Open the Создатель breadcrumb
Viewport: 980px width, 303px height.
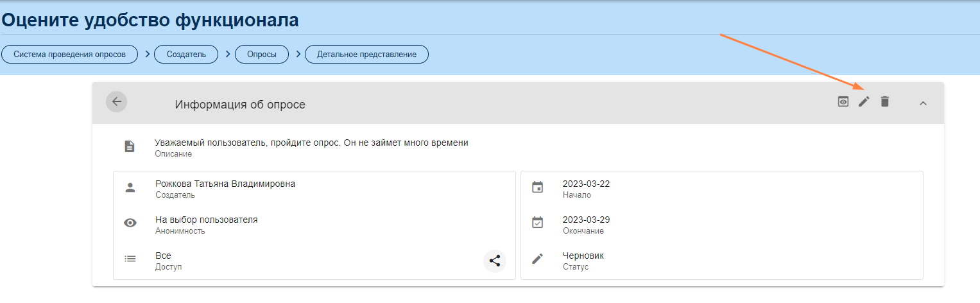pos(186,55)
